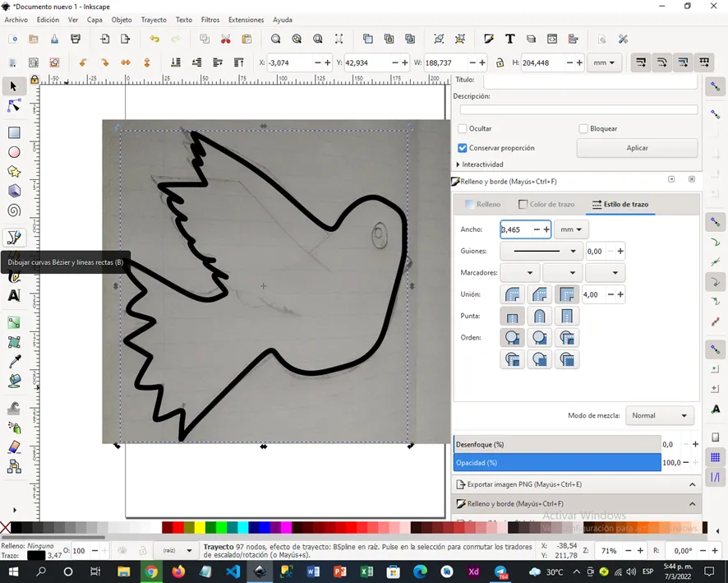Image resolution: width=728 pixels, height=583 pixels.
Task: Open the Ancho unit mm dropdown
Action: click(x=571, y=229)
